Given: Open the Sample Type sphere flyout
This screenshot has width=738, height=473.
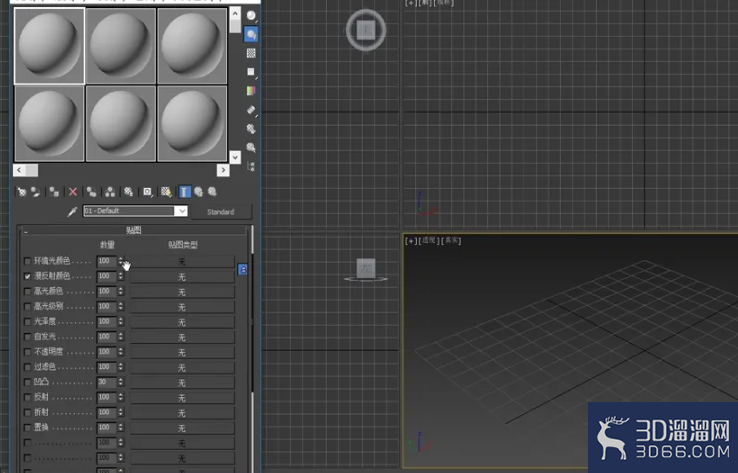Looking at the screenshot, I should pyautogui.click(x=251, y=16).
